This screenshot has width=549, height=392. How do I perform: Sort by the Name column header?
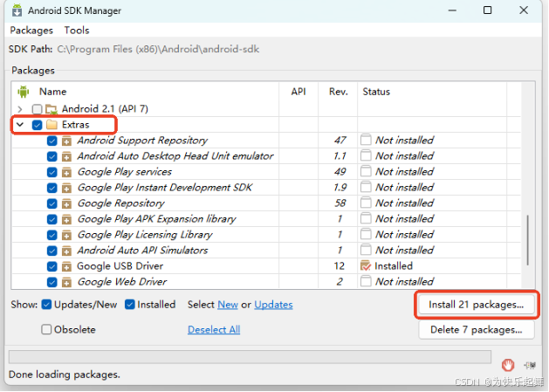pos(52,92)
